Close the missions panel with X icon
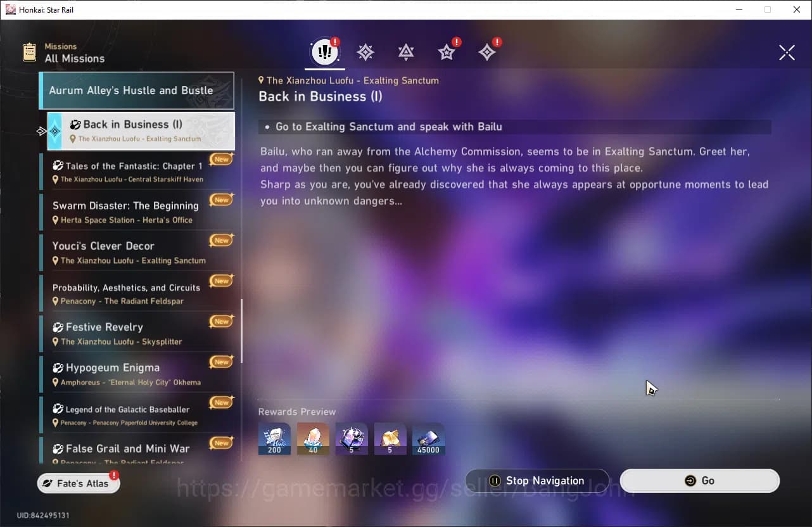The height and width of the screenshot is (527, 812). (x=787, y=53)
